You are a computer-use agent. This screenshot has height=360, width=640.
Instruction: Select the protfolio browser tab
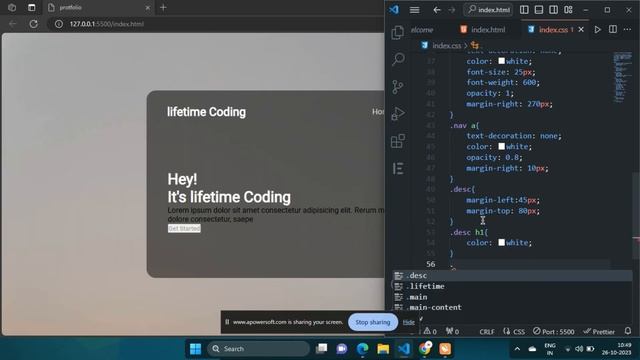click(x=99, y=7)
